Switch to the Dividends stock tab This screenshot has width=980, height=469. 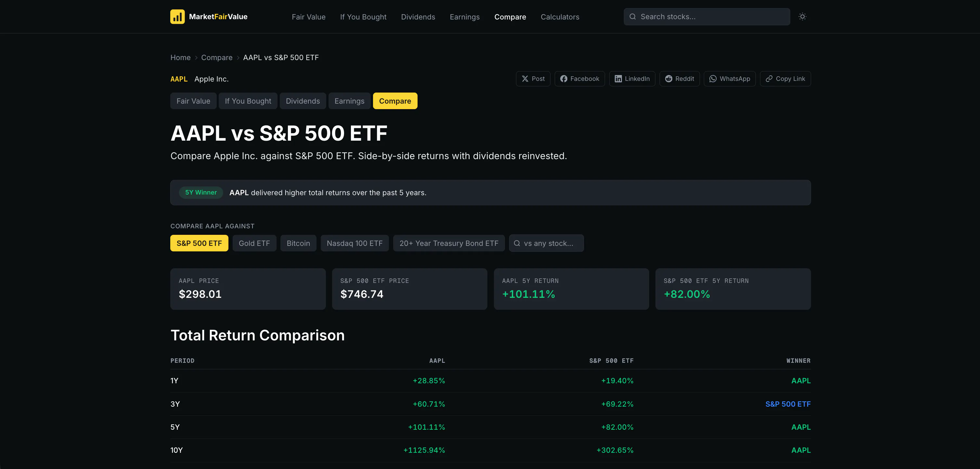coord(303,101)
